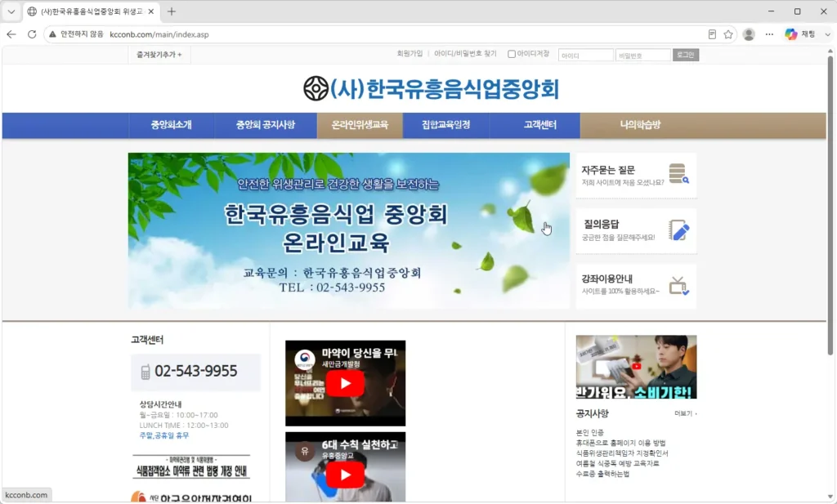Close the 한국유흥음식업중앙회 browser tab
The image size is (837, 504).
[151, 11]
